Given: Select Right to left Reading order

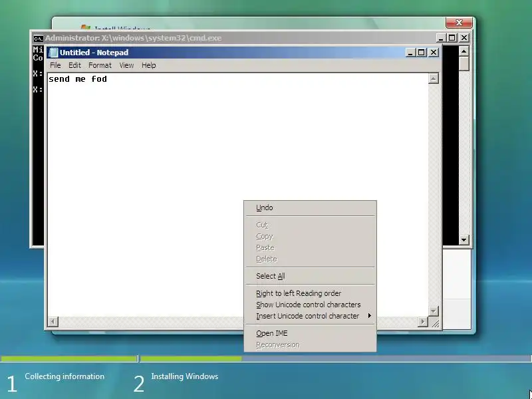Looking at the screenshot, I should pyautogui.click(x=310, y=293).
